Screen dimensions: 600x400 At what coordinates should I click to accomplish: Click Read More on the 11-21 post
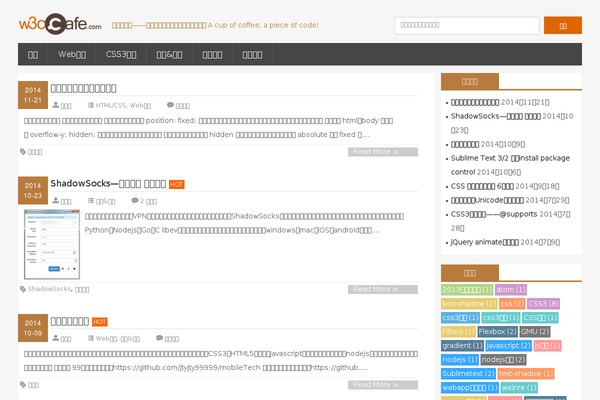coord(383,152)
